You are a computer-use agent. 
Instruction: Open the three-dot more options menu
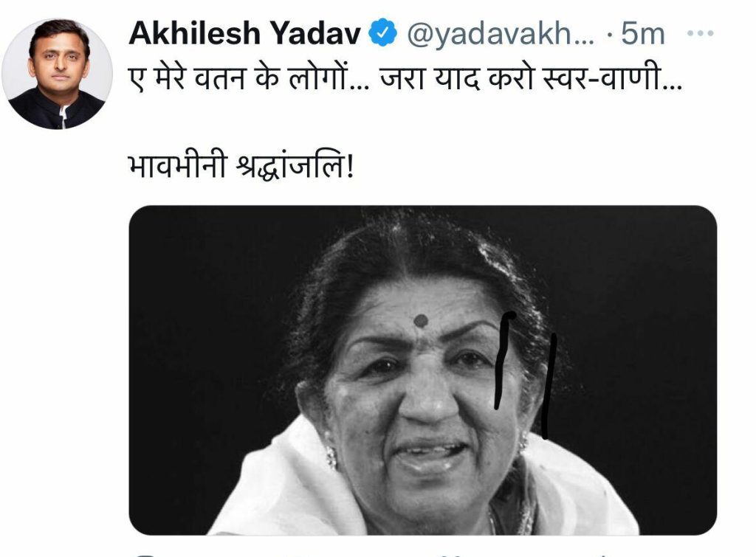pyautogui.click(x=700, y=33)
